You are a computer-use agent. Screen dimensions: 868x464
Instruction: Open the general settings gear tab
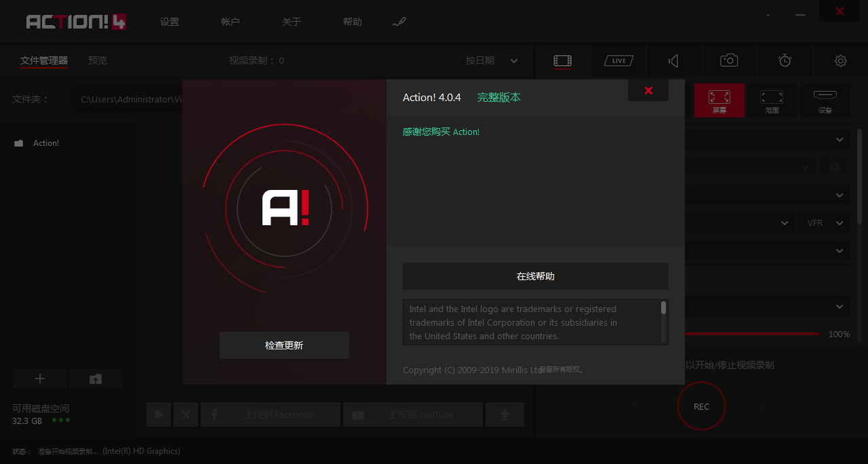[x=840, y=61]
